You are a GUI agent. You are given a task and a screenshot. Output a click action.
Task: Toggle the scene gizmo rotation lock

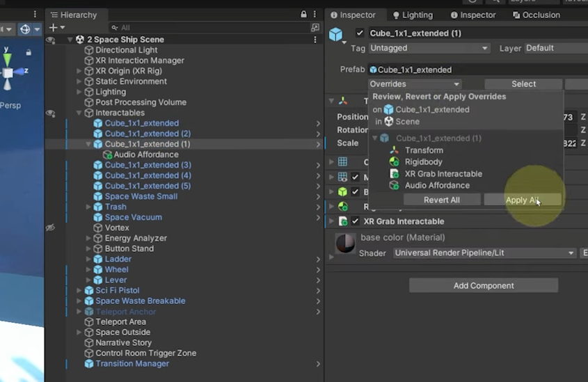coord(29,52)
